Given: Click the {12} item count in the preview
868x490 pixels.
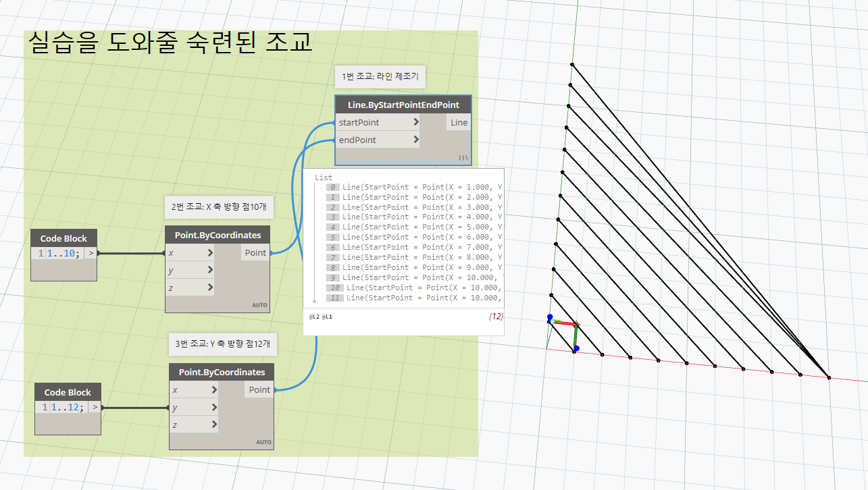Looking at the screenshot, I should [496, 316].
